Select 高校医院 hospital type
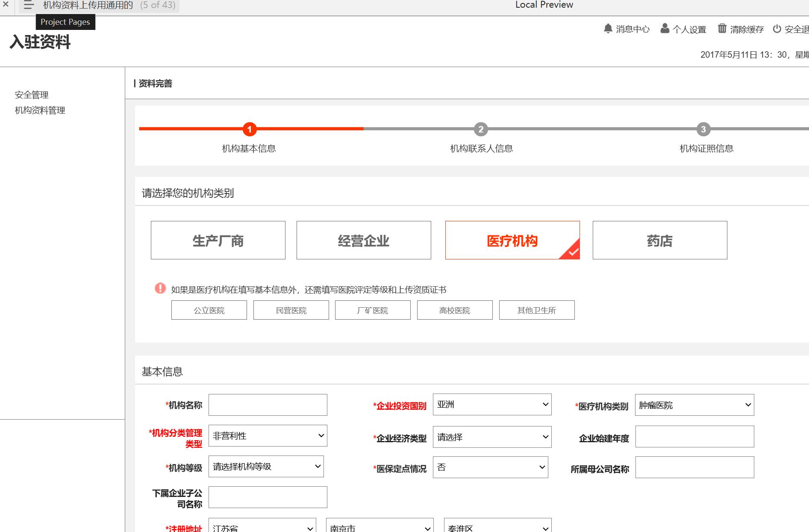The width and height of the screenshot is (809, 532). pyautogui.click(x=455, y=310)
